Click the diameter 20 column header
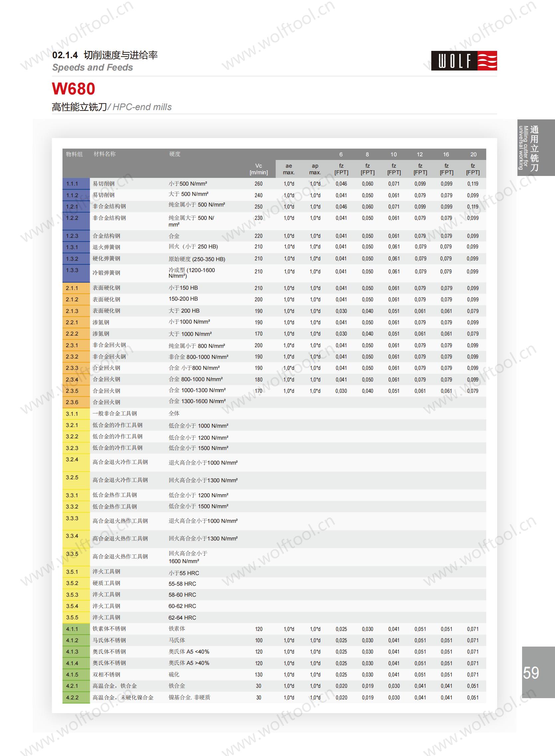The image size is (555, 756). pos(473,155)
